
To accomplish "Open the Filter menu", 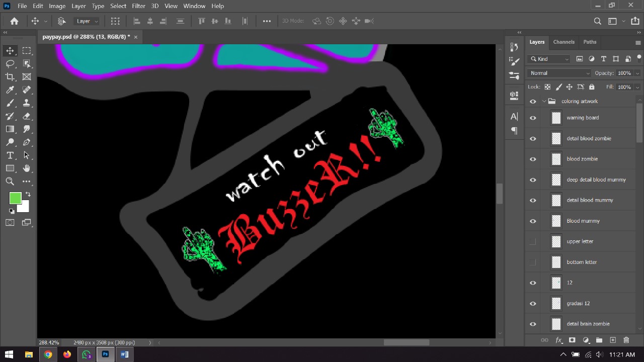I will tap(138, 6).
